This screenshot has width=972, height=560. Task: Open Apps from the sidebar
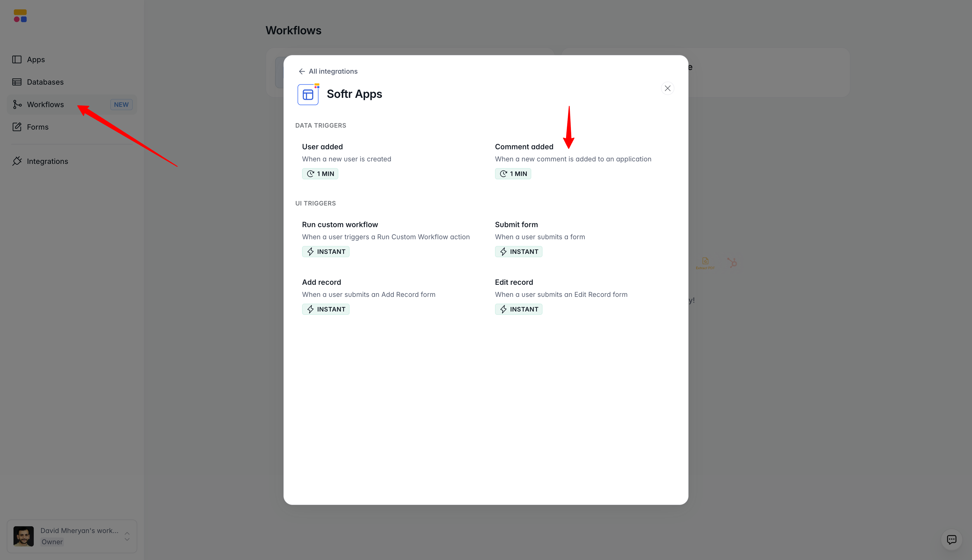pos(36,60)
